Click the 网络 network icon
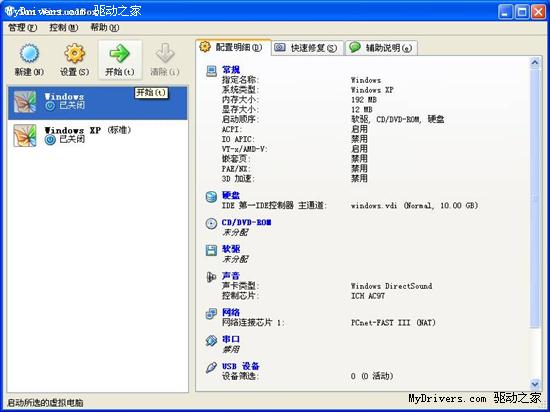 click(x=211, y=313)
